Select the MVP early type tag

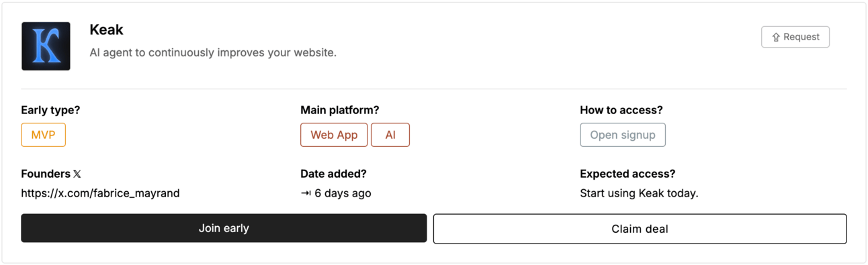pos(43,135)
